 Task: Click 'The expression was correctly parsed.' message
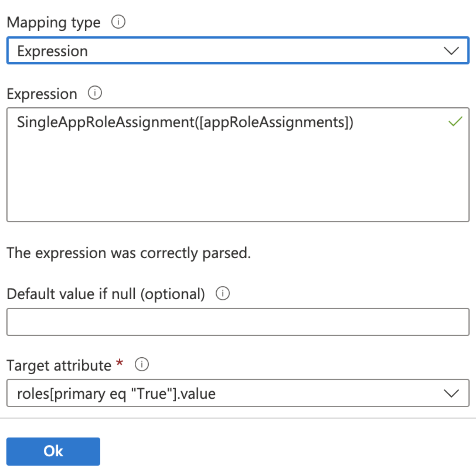(x=129, y=253)
